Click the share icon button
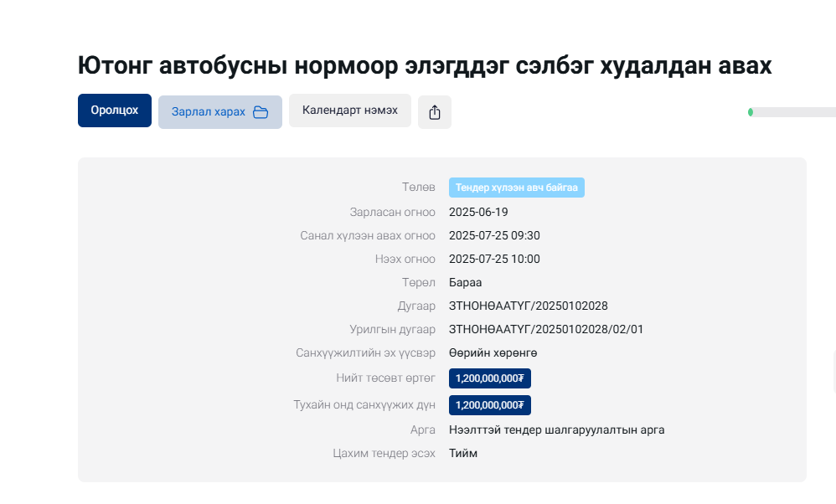This screenshot has height=504, width=836. [x=435, y=112]
